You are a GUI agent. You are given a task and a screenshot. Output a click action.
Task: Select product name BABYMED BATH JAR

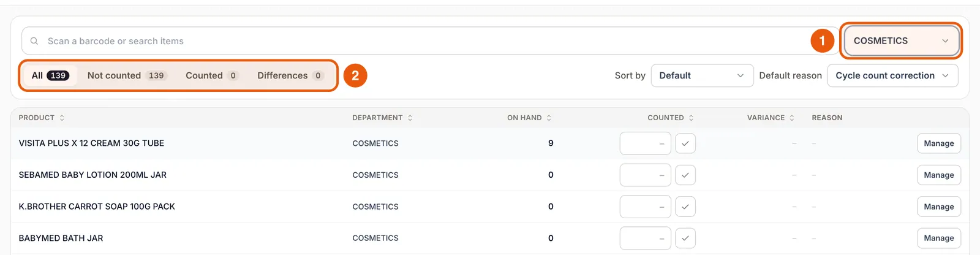pos(61,238)
